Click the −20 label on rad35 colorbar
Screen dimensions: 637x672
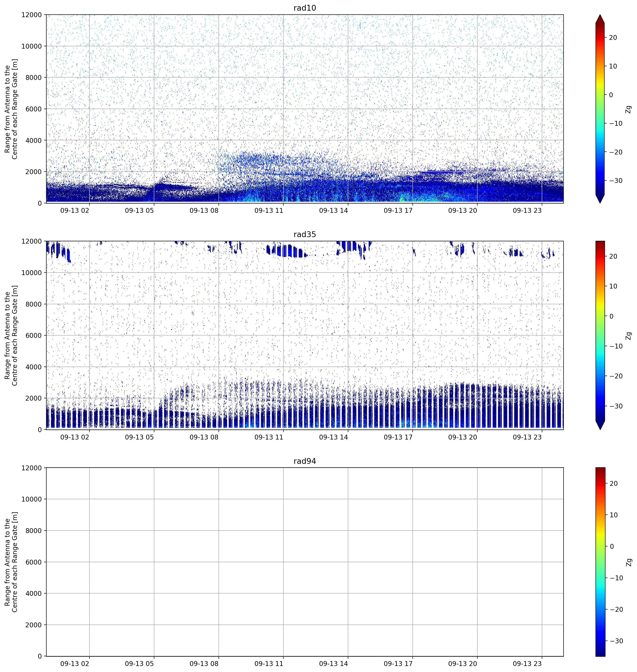[x=616, y=376]
